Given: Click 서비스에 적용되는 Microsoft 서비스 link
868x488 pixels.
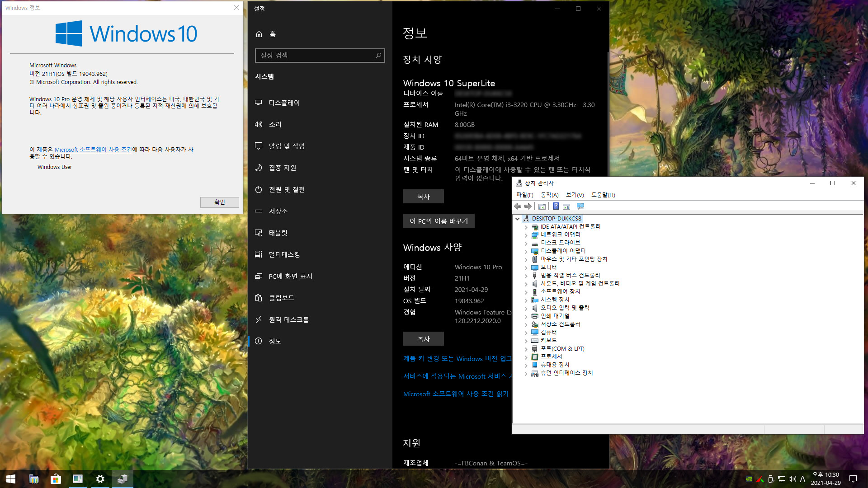Looking at the screenshot, I should [457, 376].
